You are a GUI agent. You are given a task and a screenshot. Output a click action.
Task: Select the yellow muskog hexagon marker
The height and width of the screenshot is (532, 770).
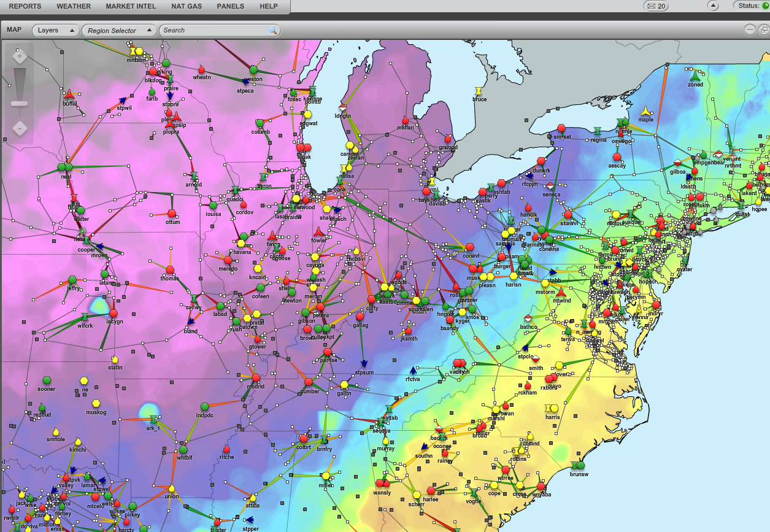tap(96, 404)
